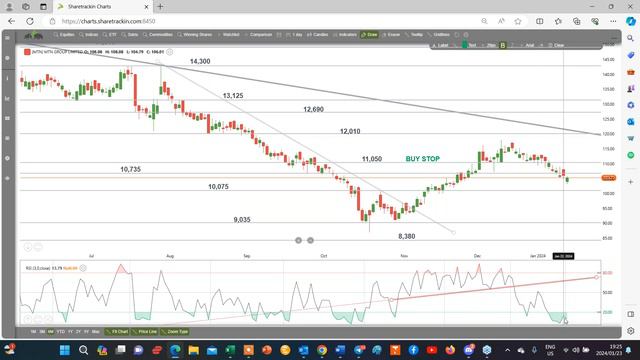Open Edge split screen icon
Viewport: 640px width, 360px height.
[x=540, y=21]
